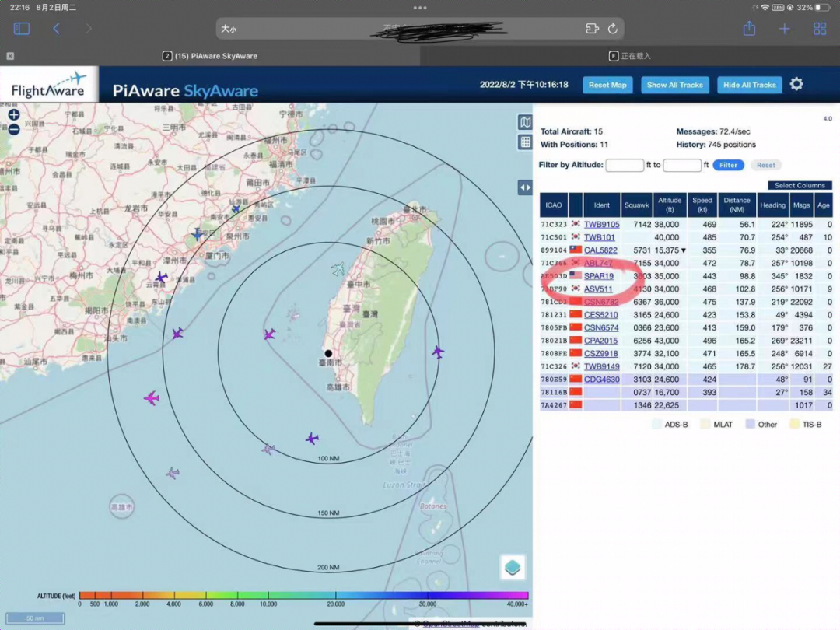Screen dimensions: 840x630
Task: Zoom out the map with the minus
Action: [x=14, y=130]
